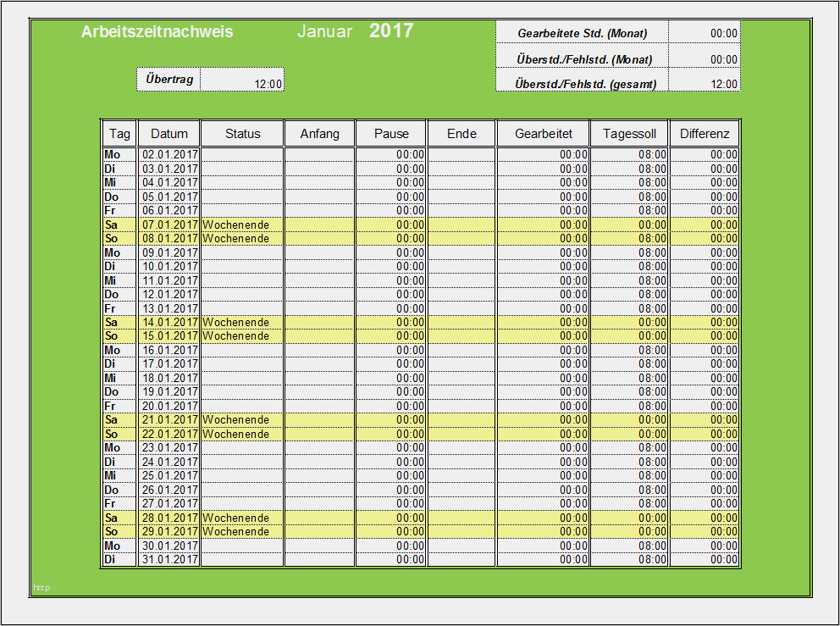
Task: Select the Tagessoll value in the 16.01.2017 row
Action: [629, 350]
